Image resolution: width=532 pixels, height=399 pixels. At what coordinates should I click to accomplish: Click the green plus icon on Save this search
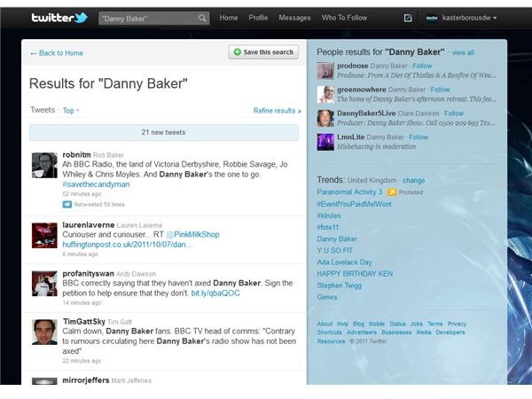coord(238,52)
